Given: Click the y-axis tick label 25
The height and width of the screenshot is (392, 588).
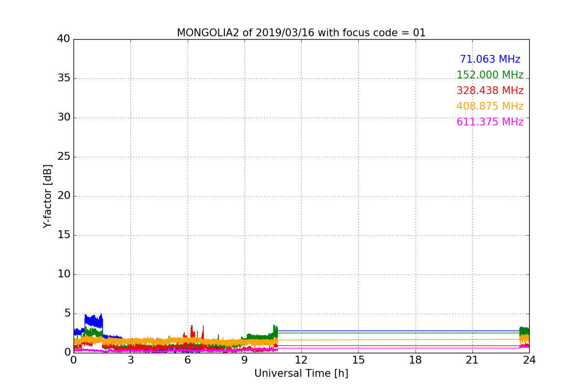Looking at the screenshot, I should click(x=64, y=157).
